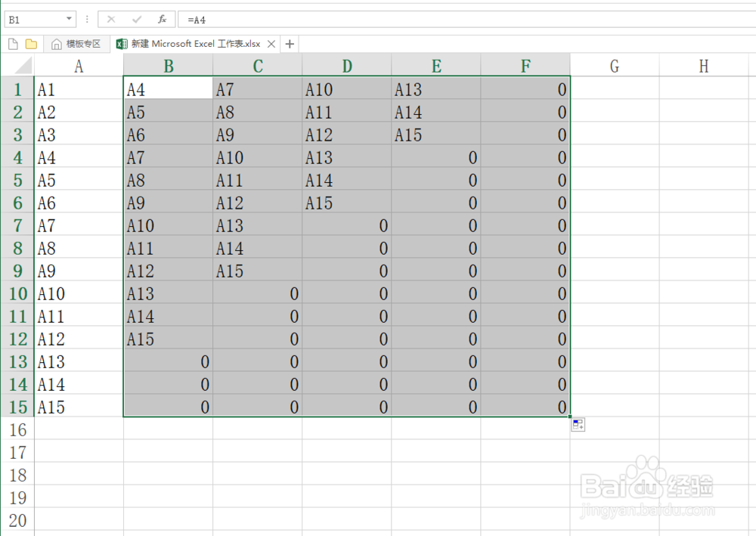Click cell E3 containing A15

(x=436, y=134)
